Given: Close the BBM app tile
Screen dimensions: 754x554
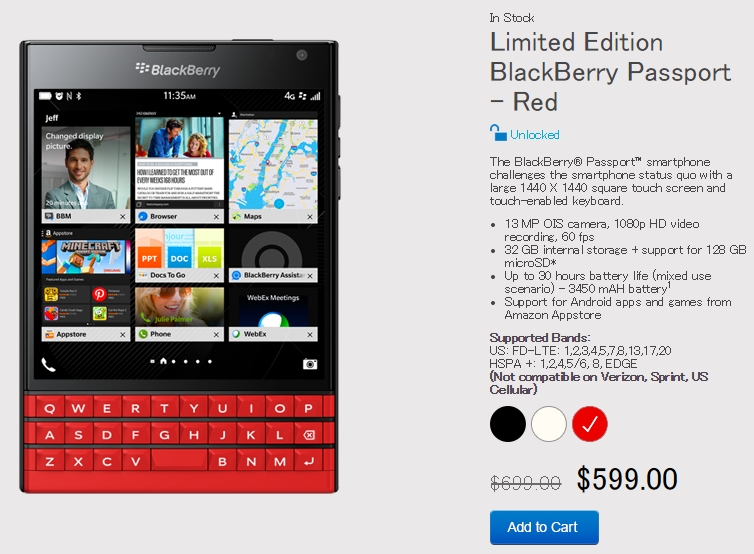Looking at the screenshot, I should [123, 216].
